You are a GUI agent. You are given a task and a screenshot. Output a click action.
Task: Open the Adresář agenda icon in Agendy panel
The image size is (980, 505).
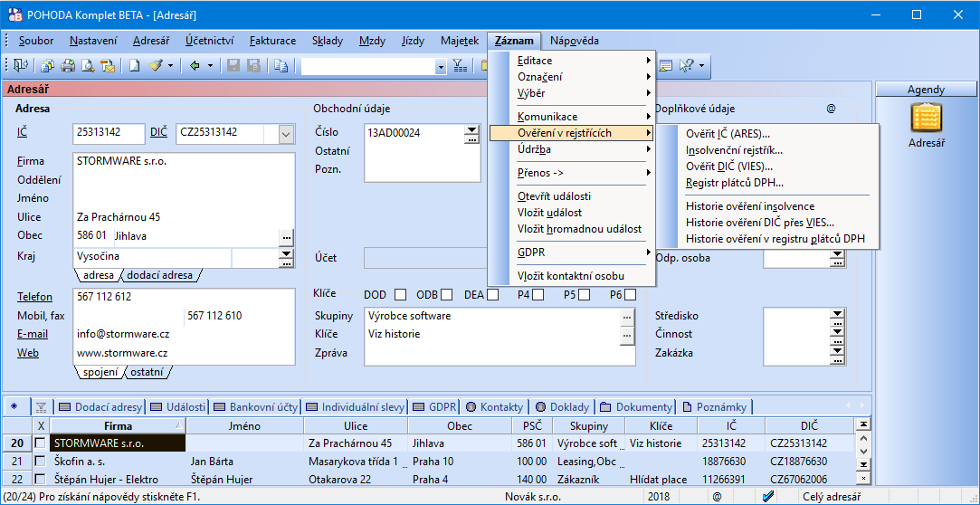927,119
